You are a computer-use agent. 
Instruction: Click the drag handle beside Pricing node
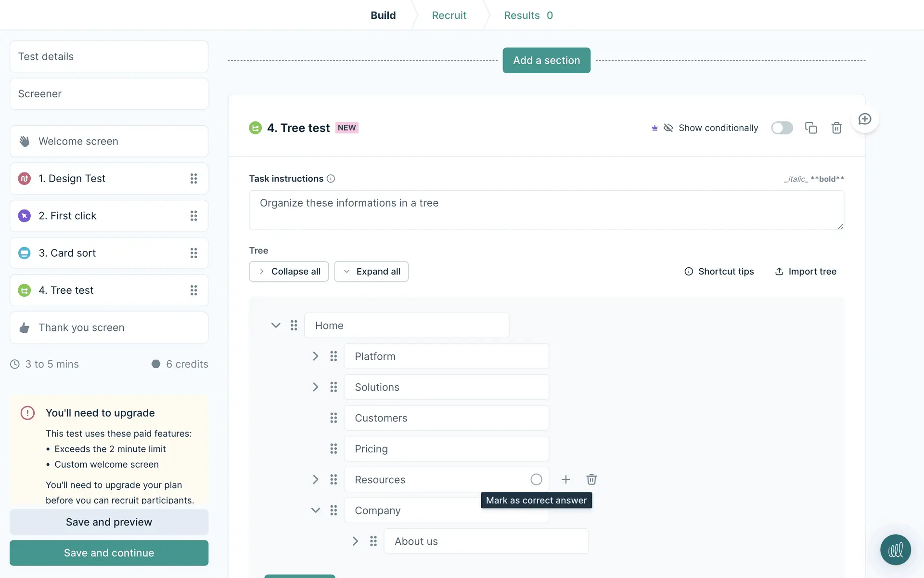pyautogui.click(x=334, y=449)
